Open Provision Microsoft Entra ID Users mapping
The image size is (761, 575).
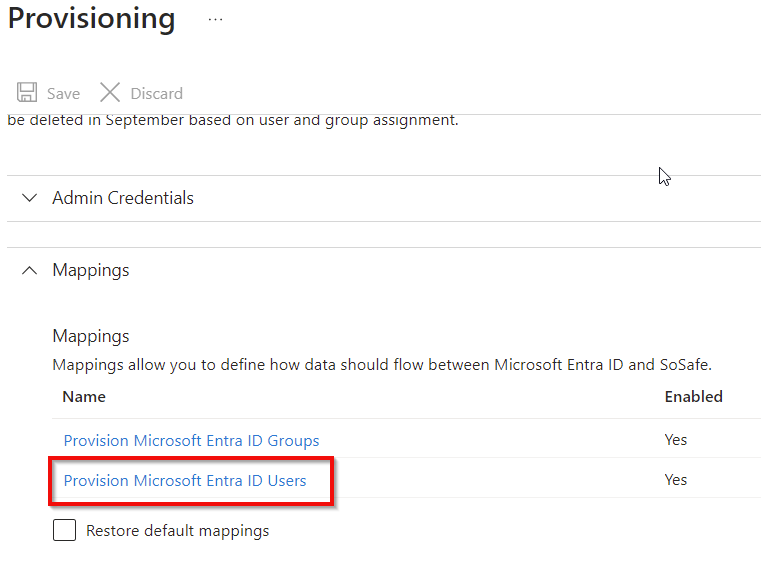point(185,481)
